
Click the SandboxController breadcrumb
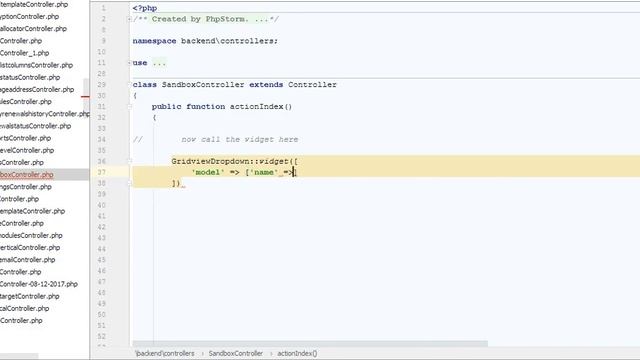click(x=236, y=353)
